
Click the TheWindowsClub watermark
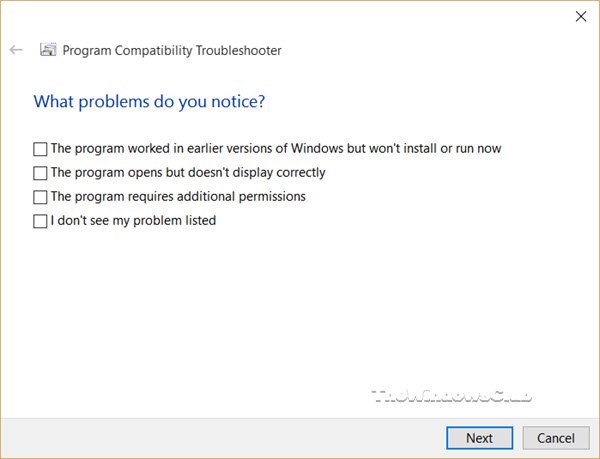452,396
